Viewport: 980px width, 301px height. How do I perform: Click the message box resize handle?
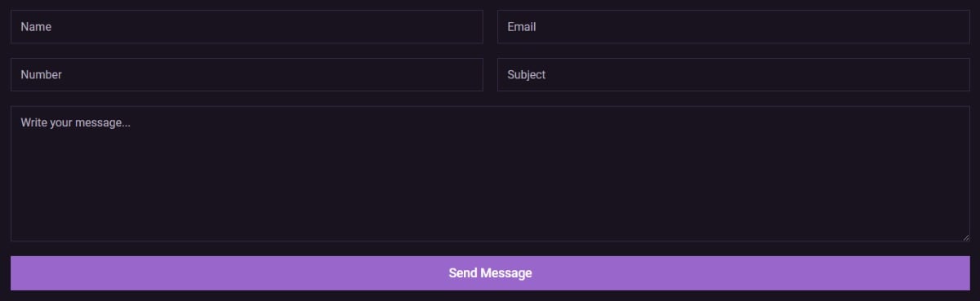pyautogui.click(x=965, y=237)
